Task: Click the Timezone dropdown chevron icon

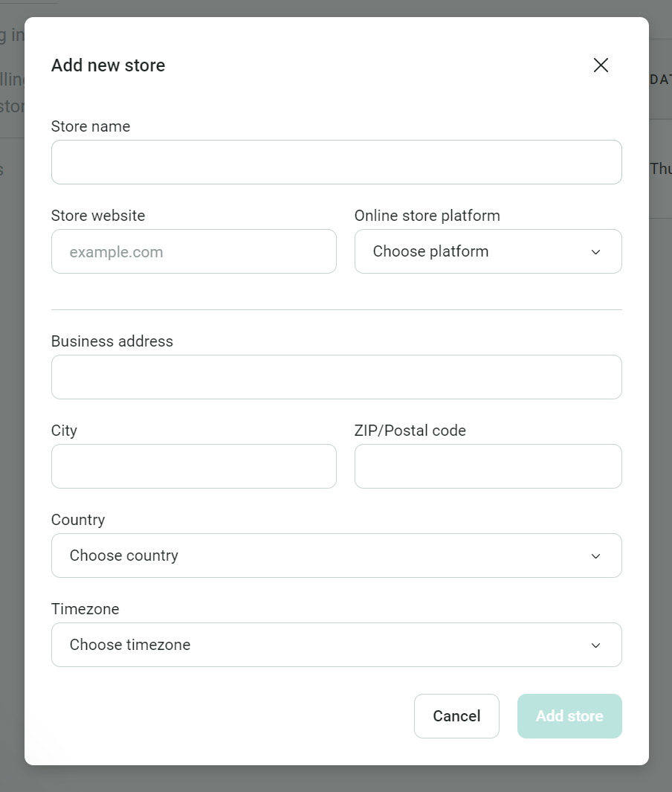Action: tap(595, 645)
